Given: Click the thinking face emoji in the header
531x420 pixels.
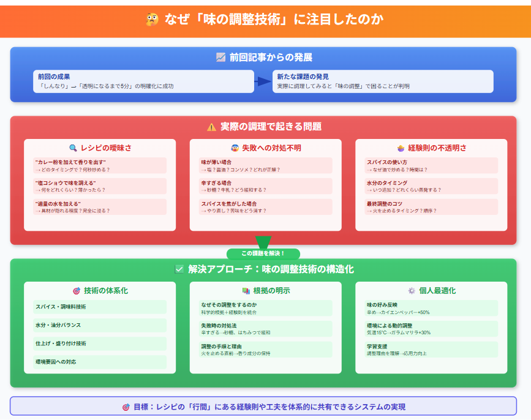Looking at the screenshot, I should click(x=153, y=20).
